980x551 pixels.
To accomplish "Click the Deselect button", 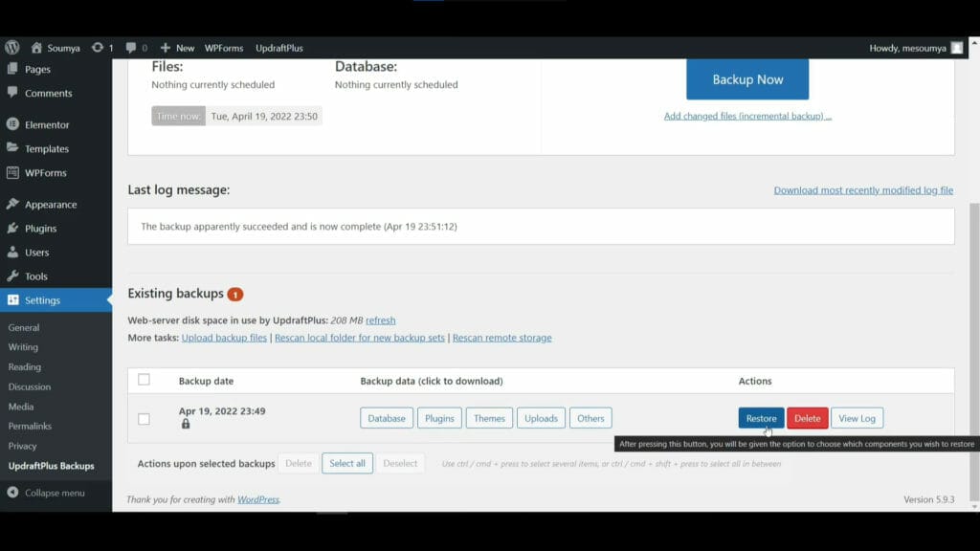I will [400, 463].
